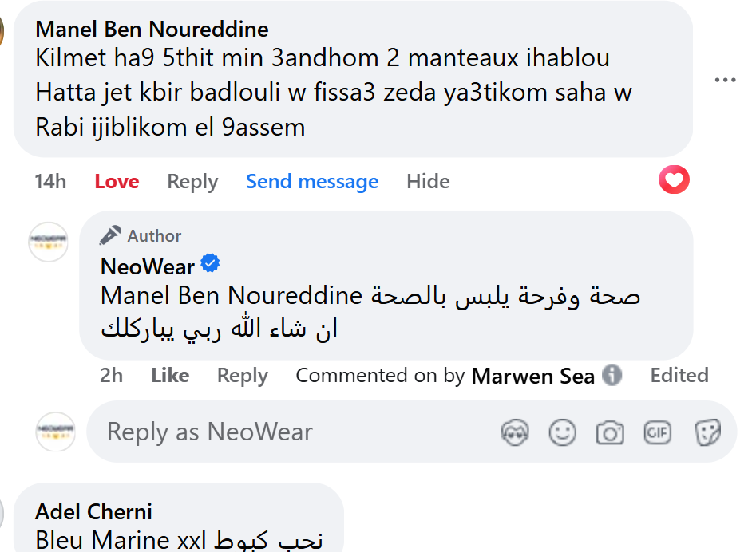Reply to the NeoWear author comment
The height and width of the screenshot is (552, 756).
pos(243,376)
